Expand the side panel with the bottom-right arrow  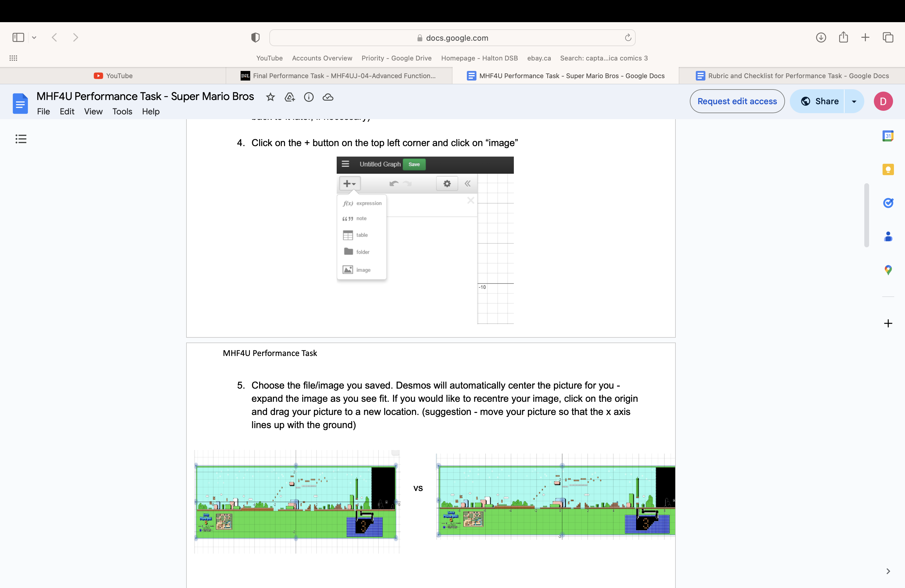point(888,571)
